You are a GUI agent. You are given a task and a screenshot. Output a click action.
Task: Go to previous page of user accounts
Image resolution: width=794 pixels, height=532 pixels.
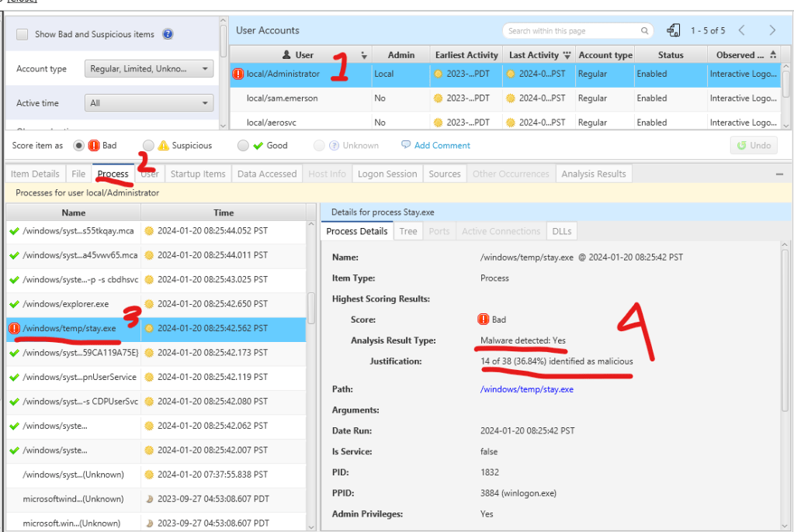coord(742,31)
